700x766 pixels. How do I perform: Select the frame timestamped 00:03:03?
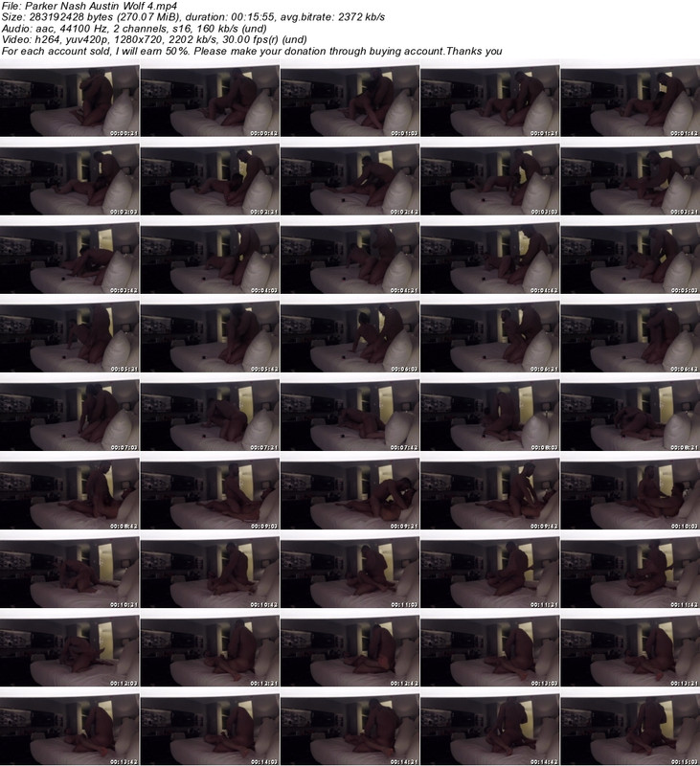pyautogui.click(x=489, y=179)
